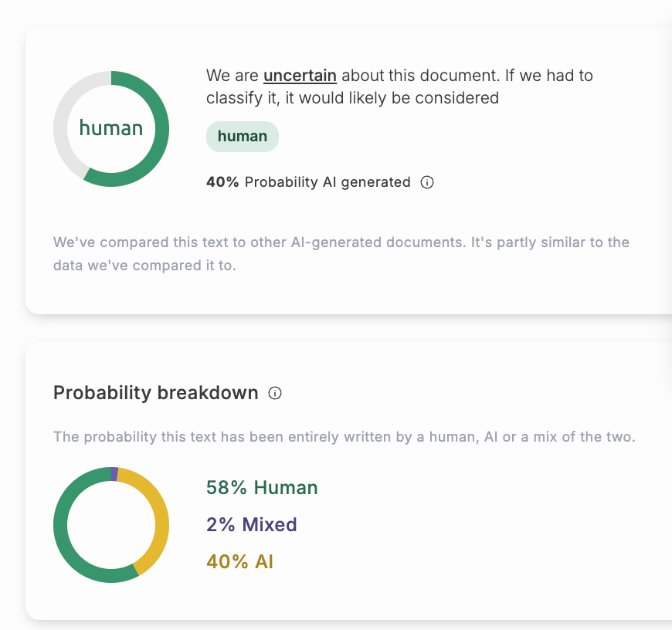Click the info icon beside Probability breakdown heading
The width and height of the screenshot is (672, 630).
[276, 393]
